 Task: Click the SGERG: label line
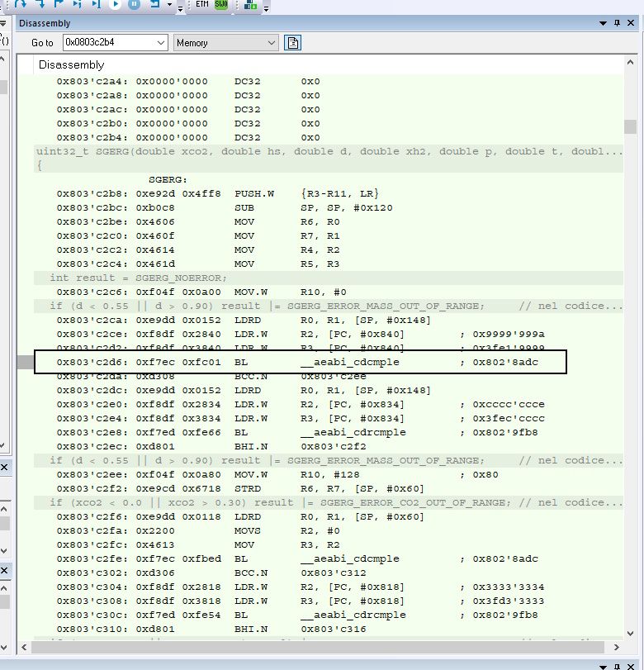[x=329, y=179]
